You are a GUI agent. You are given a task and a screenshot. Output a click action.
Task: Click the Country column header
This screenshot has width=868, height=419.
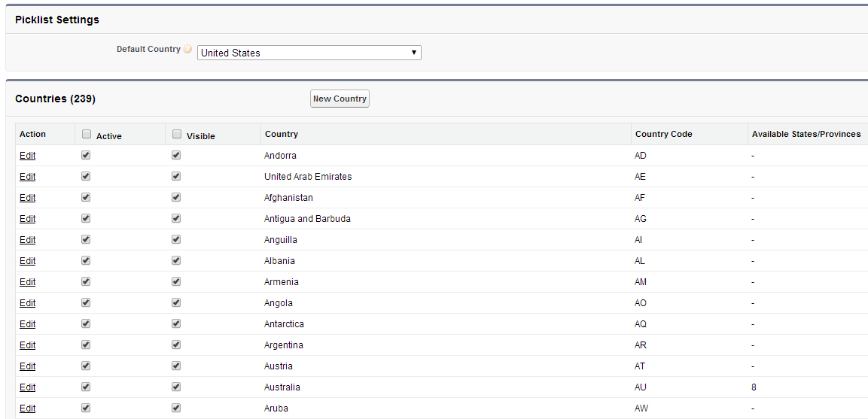[281, 134]
